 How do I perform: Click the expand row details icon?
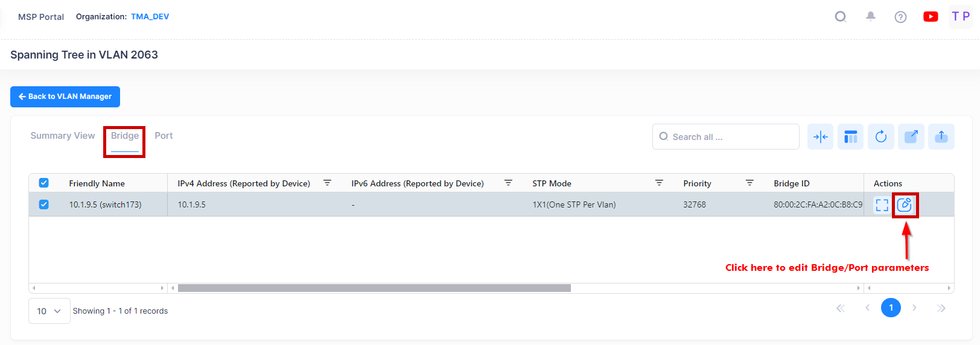(x=882, y=205)
